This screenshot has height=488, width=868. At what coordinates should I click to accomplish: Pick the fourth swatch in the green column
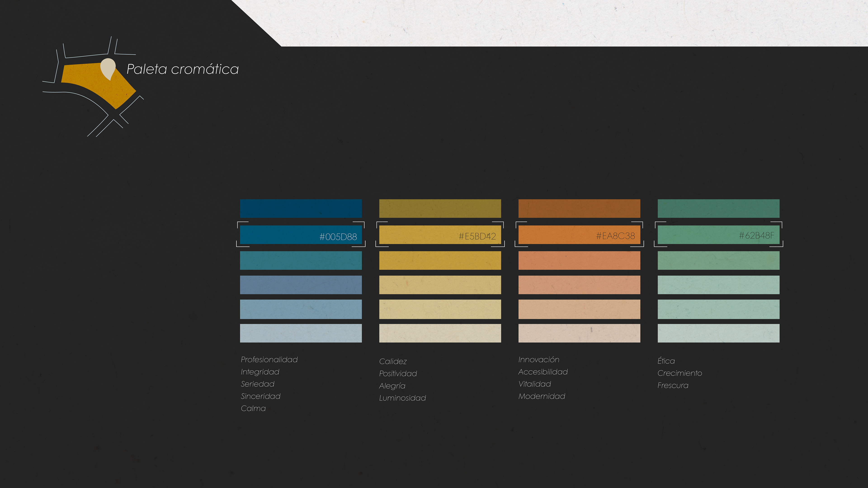718,285
